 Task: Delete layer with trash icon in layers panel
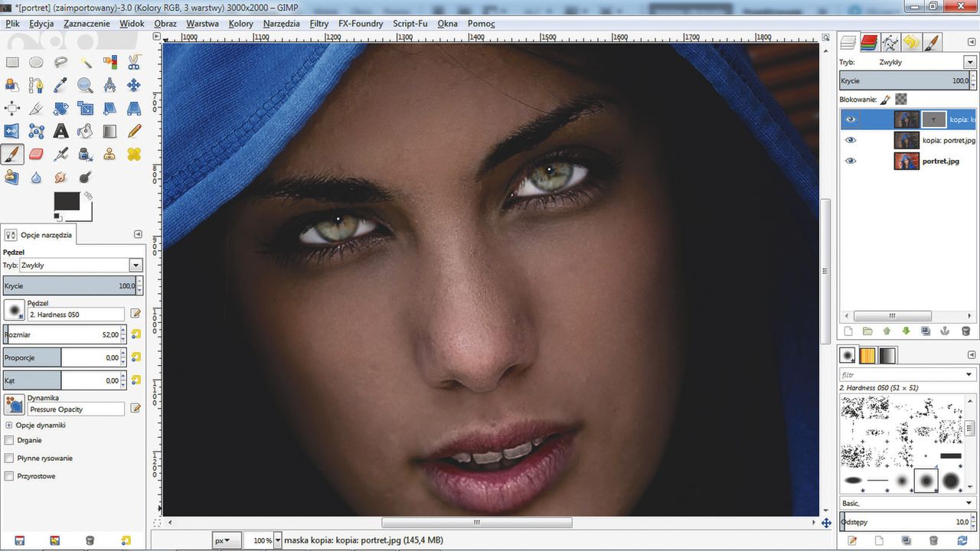[965, 331]
